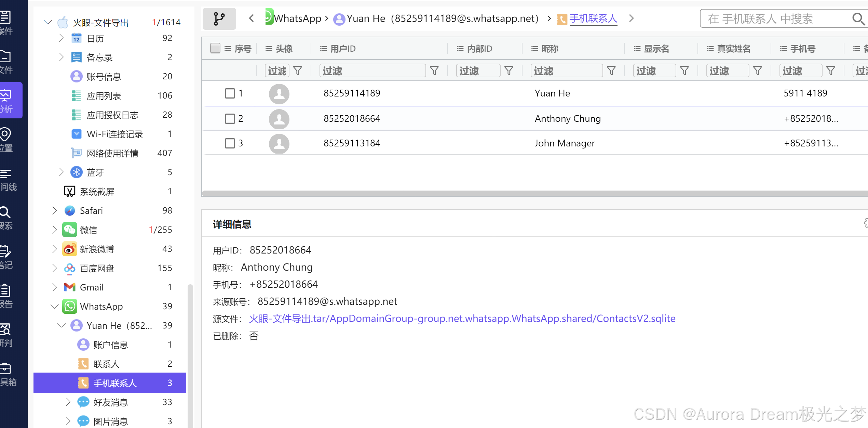
Task: Click the Safari compass icon
Action: pyautogui.click(x=70, y=210)
